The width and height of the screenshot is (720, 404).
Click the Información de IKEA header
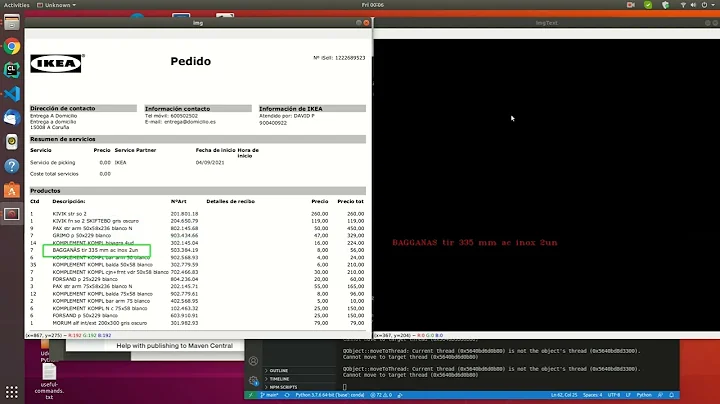[x=312, y=108]
